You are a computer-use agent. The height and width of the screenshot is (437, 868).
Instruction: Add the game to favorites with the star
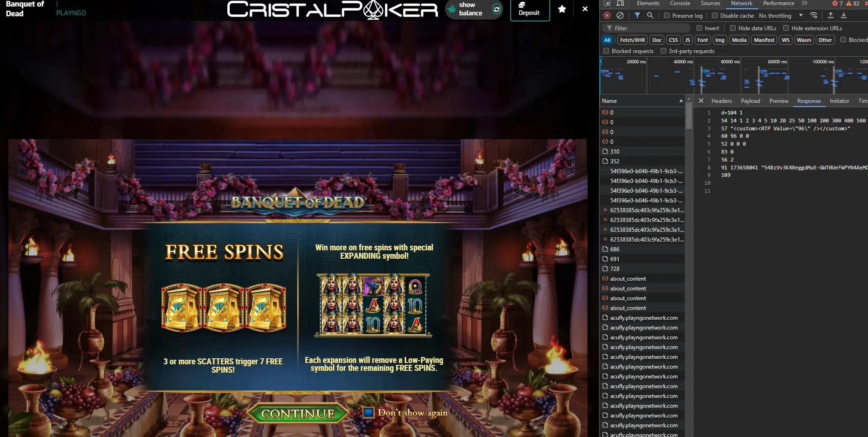[562, 9]
